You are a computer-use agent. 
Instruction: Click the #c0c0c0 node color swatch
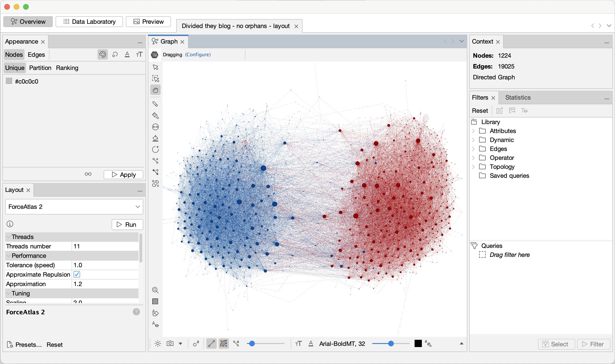(x=9, y=81)
